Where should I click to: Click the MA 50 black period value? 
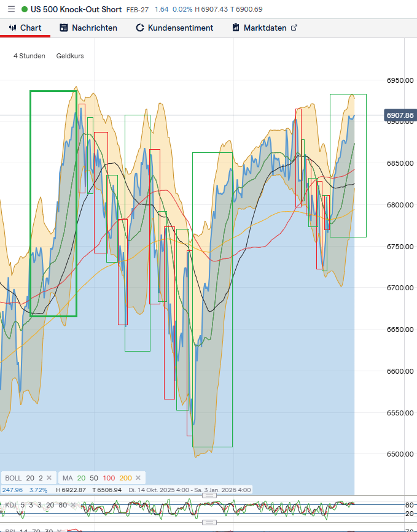click(x=94, y=478)
